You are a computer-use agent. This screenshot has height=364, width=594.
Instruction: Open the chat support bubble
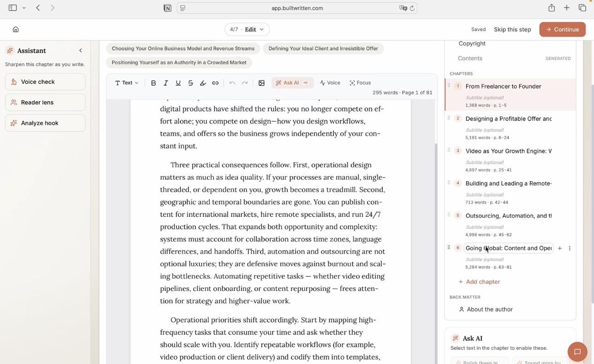[577, 352]
